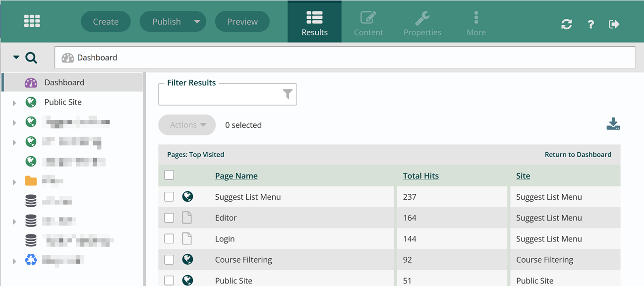Check the checkbox next to Editor
This screenshot has width=644, height=286.
tap(169, 218)
